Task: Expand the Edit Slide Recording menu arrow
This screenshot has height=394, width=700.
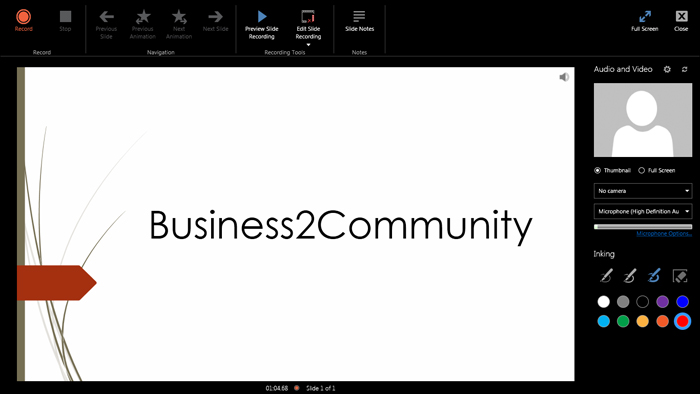Action: click(x=308, y=45)
